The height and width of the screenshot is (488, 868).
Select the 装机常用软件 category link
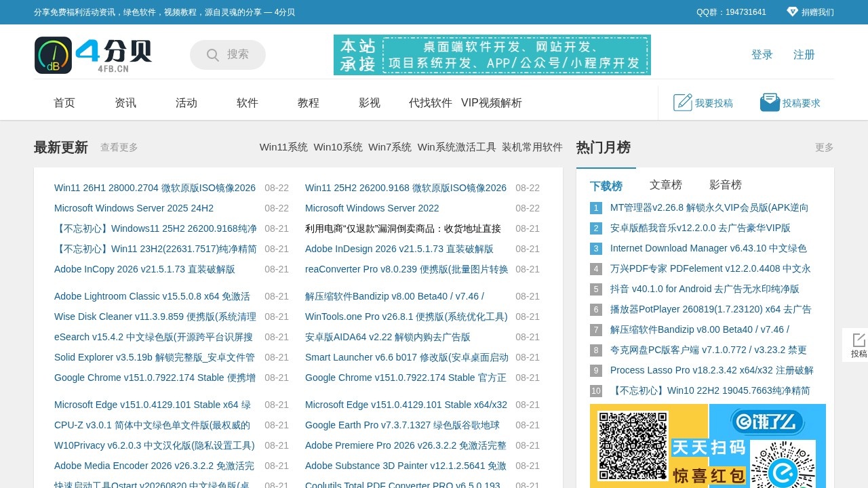click(532, 147)
